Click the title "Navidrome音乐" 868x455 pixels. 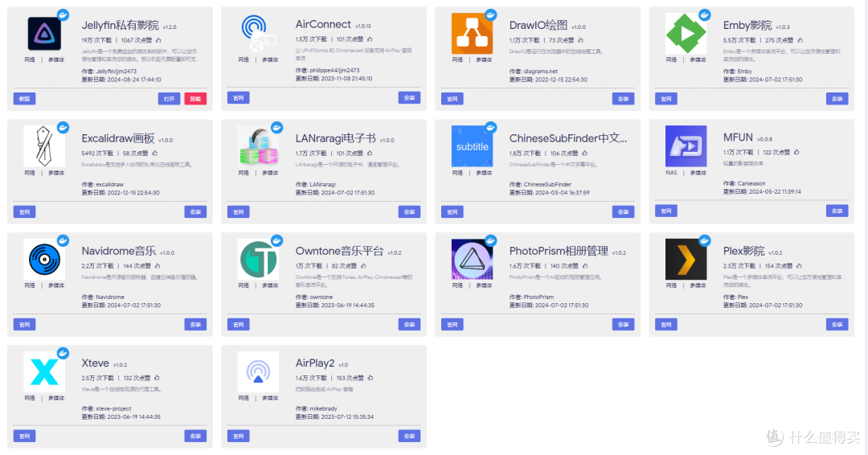118,252
